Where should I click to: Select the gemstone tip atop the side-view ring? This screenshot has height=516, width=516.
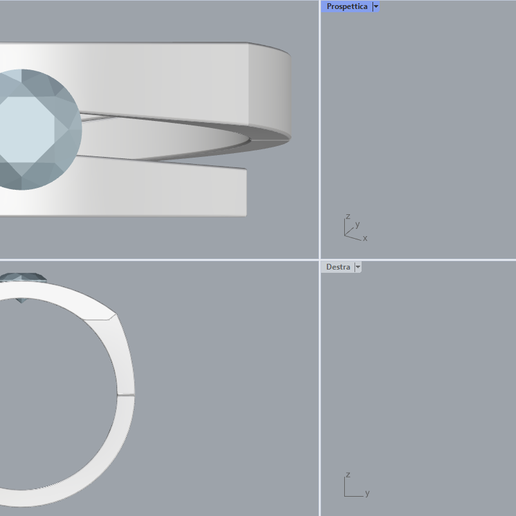[23, 277]
